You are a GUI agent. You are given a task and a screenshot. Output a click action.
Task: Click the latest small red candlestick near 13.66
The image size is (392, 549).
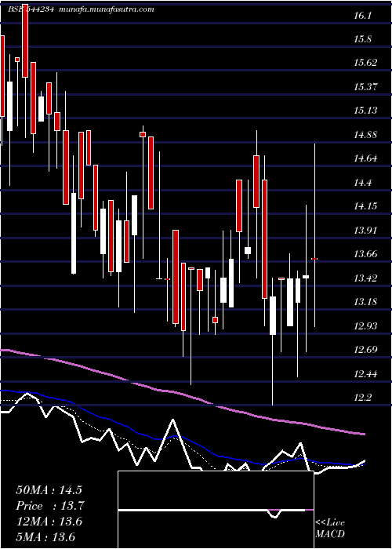pyautogui.click(x=314, y=259)
